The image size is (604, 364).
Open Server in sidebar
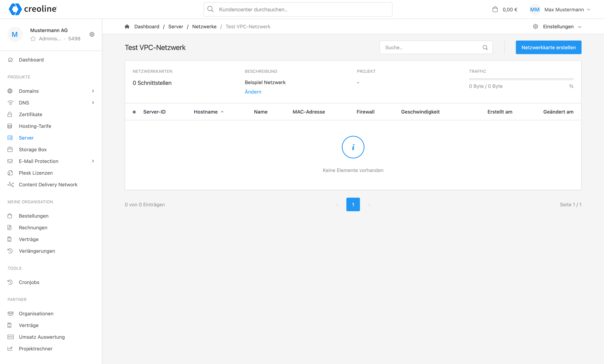pyautogui.click(x=26, y=138)
